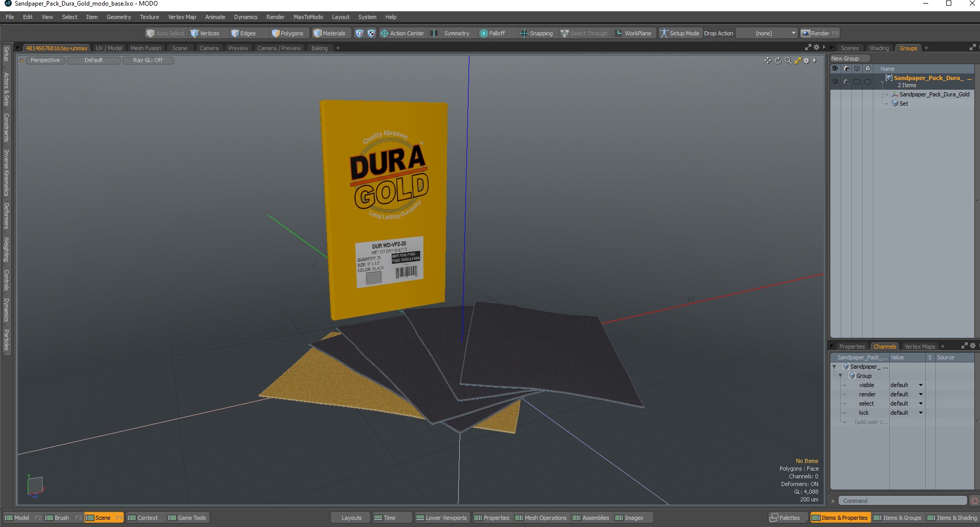This screenshot has width=980, height=527.
Task: Click the viewport zoom magnifier icon
Action: tap(788, 60)
